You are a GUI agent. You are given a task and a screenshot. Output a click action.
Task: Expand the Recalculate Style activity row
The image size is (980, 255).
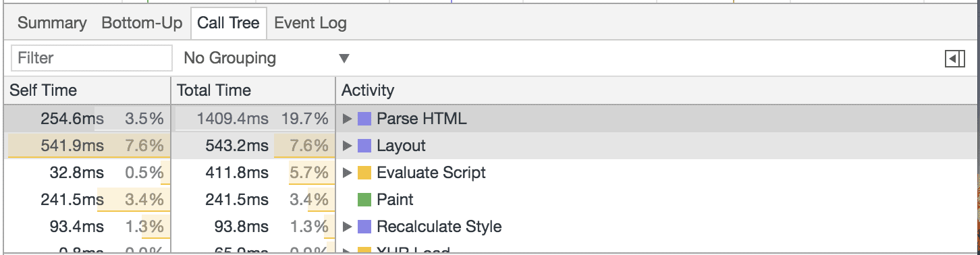(348, 227)
